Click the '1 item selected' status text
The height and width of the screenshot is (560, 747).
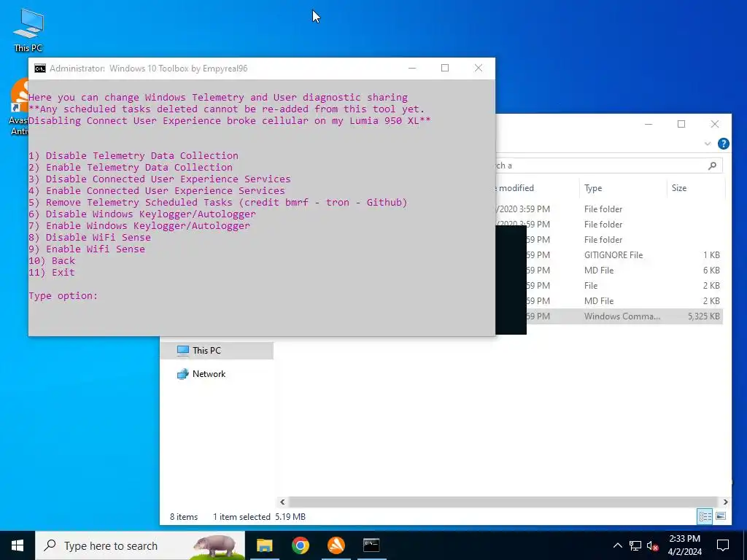pyautogui.click(x=241, y=517)
